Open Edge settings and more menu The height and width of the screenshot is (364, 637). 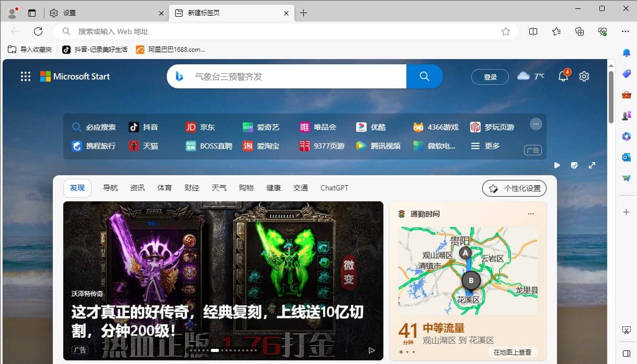[625, 31]
